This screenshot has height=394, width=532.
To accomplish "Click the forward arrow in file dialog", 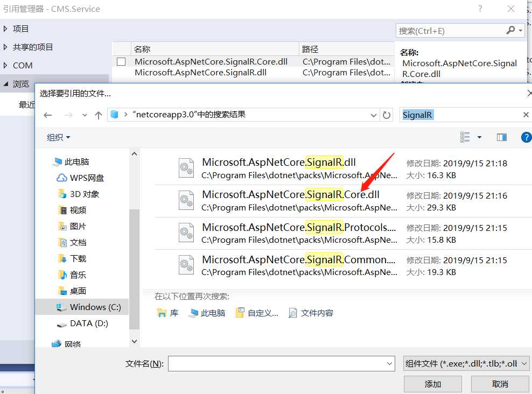I will point(68,115).
